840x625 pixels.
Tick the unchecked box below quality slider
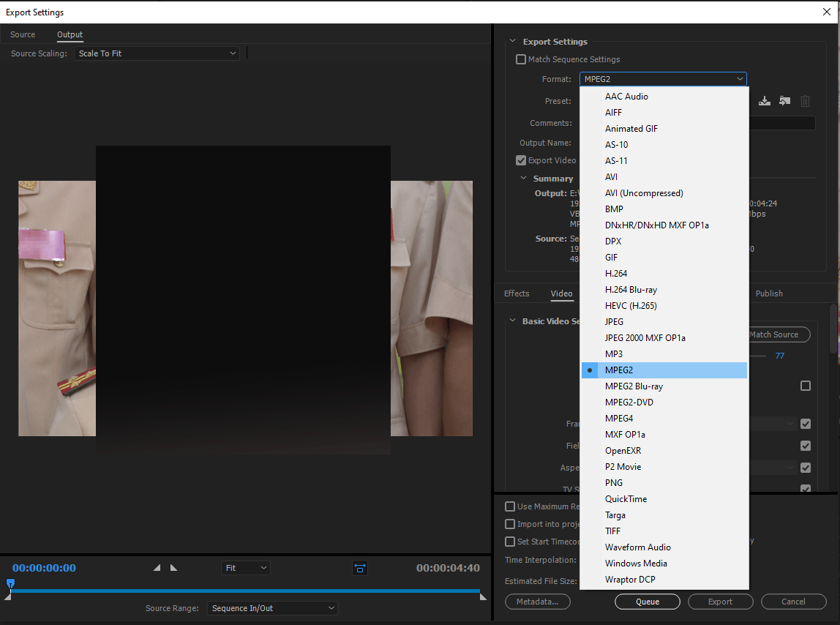[x=805, y=386]
